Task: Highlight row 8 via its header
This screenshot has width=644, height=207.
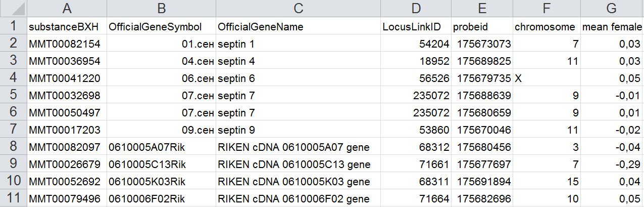Action: [13, 147]
